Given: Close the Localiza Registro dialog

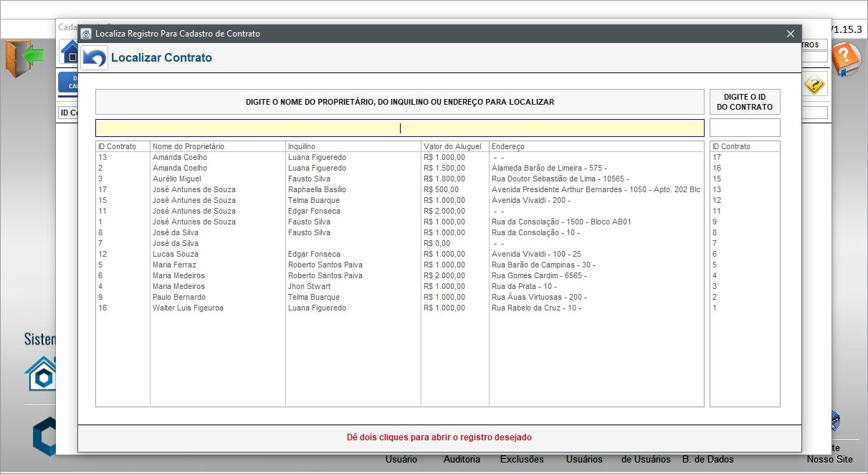Looking at the screenshot, I should tap(790, 34).
